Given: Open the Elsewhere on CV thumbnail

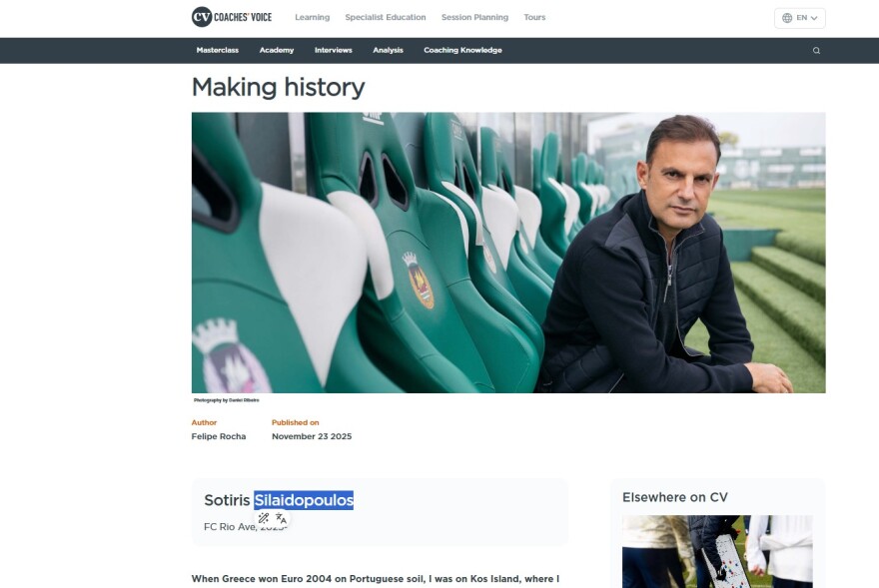Looking at the screenshot, I should pyautogui.click(x=717, y=551).
